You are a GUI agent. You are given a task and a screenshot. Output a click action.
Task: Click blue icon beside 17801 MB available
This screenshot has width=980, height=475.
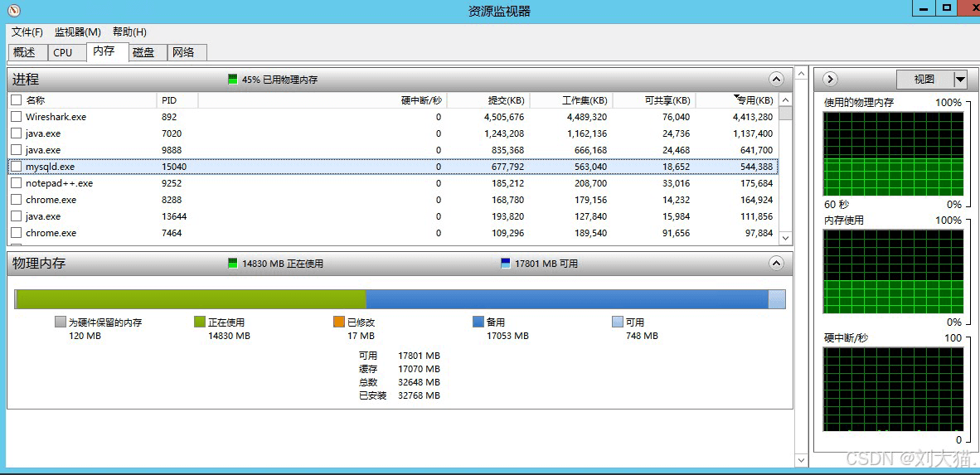(x=506, y=264)
